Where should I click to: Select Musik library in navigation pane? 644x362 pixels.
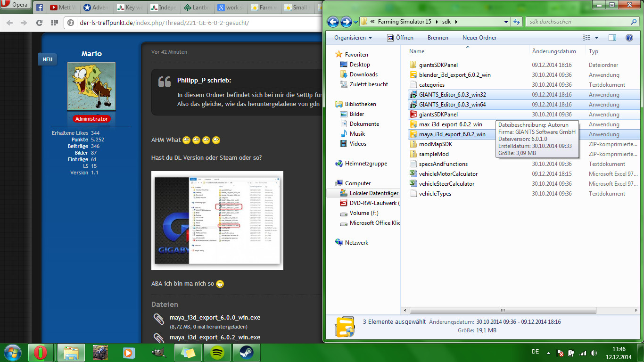[x=357, y=134]
